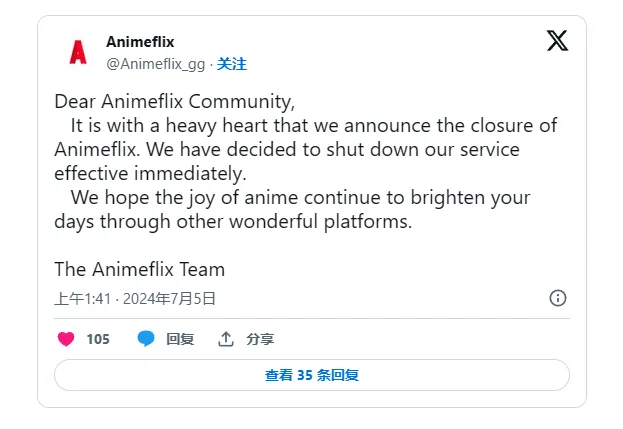This screenshot has width=623, height=429.
Task: Click the share arrow icon
Action: pyautogui.click(x=226, y=339)
